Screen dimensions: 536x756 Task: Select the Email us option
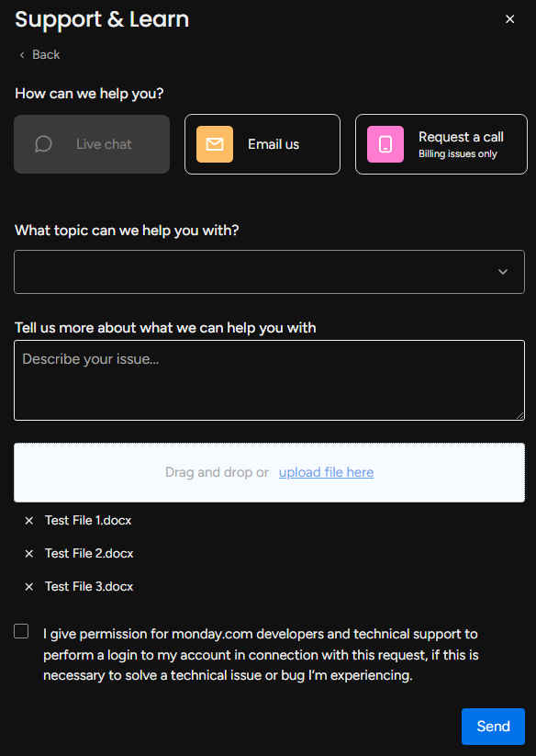(262, 144)
